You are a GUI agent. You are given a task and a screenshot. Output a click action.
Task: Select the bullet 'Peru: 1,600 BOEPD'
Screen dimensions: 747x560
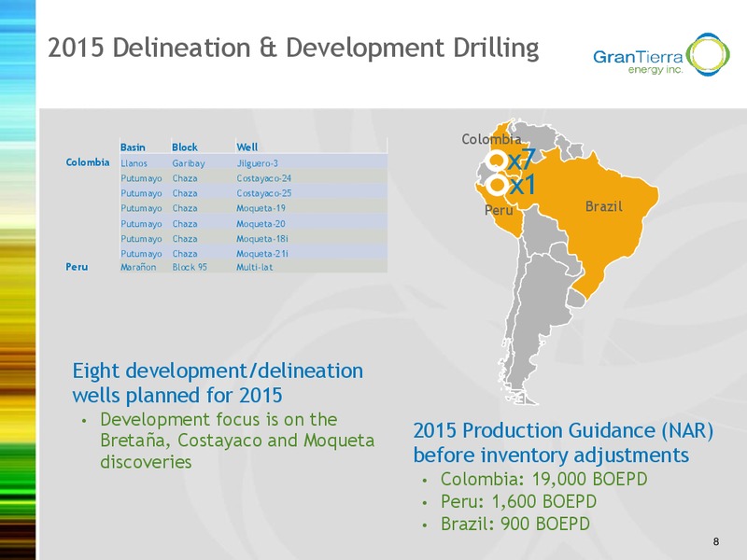coord(518,501)
